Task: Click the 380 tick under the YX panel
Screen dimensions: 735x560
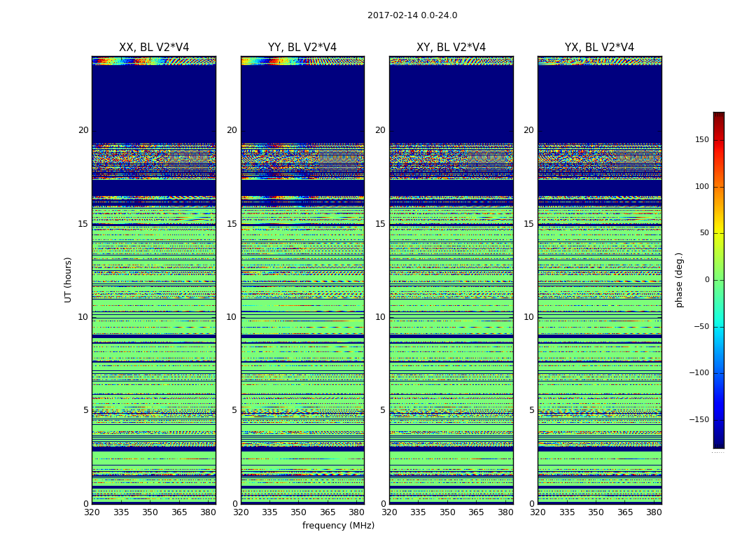Action: click(654, 512)
